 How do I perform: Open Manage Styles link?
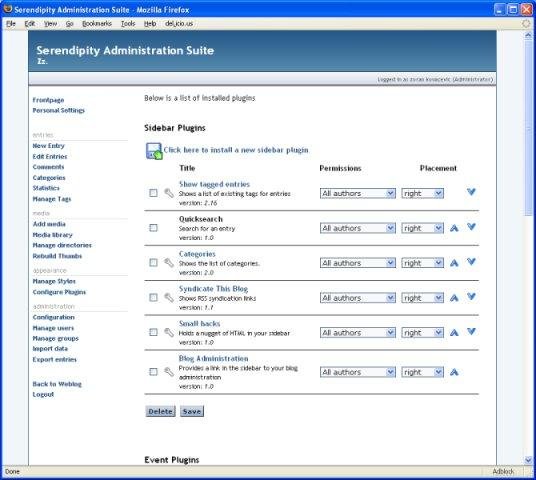click(x=54, y=281)
